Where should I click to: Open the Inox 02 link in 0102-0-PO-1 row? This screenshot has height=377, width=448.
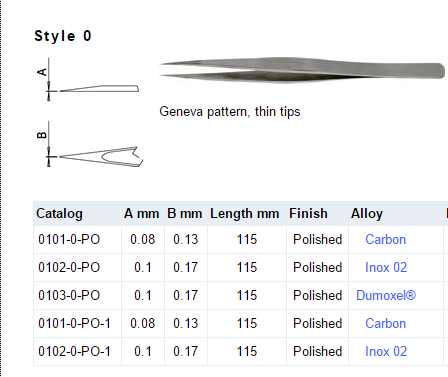click(386, 352)
